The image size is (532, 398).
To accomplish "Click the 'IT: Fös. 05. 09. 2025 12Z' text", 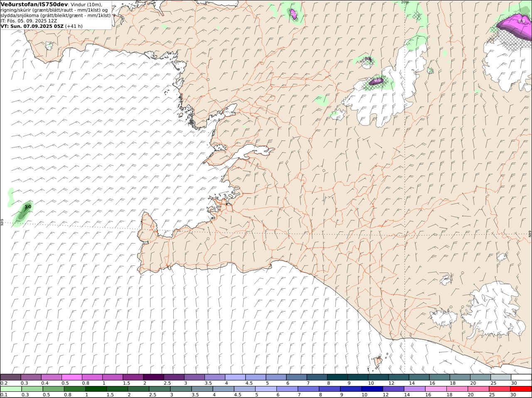I will [x=29, y=21].
